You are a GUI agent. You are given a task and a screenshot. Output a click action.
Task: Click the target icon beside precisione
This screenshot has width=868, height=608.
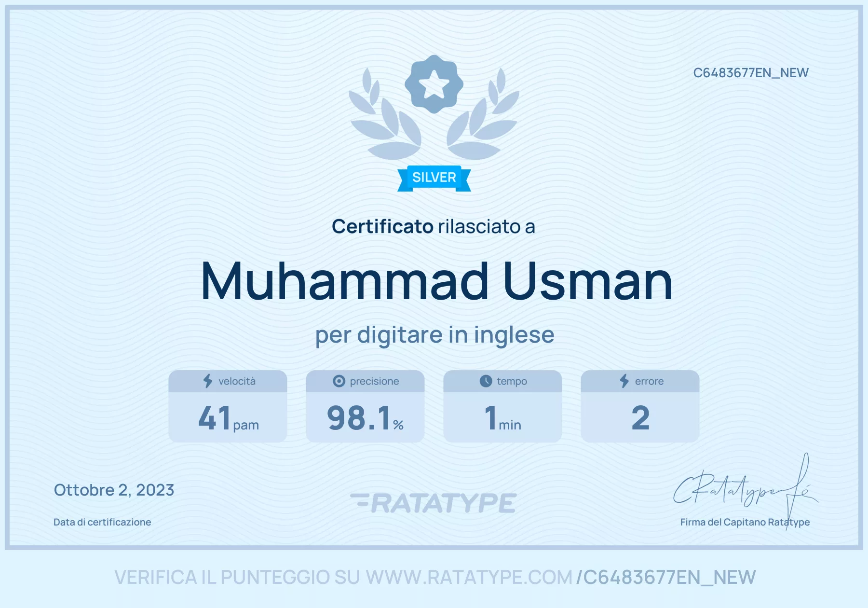(x=339, y=381)
